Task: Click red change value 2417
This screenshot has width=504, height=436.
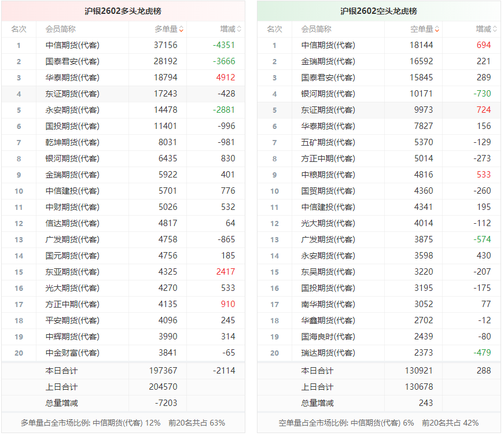Action: 226,272
